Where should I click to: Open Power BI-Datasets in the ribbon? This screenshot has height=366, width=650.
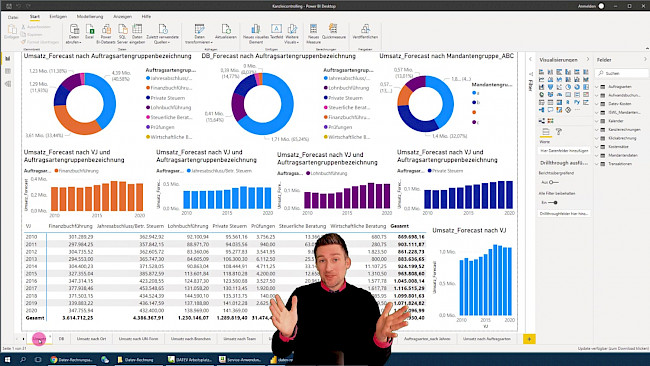pos(106,34)
